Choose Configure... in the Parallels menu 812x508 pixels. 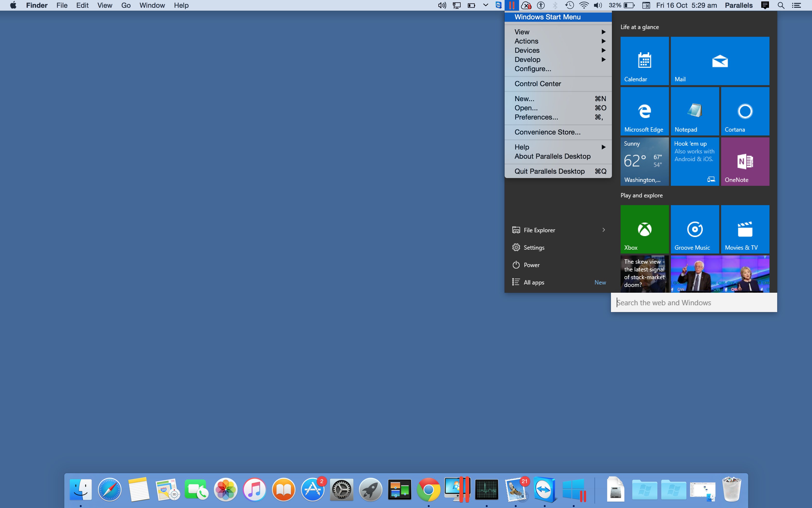coord(558,69)
